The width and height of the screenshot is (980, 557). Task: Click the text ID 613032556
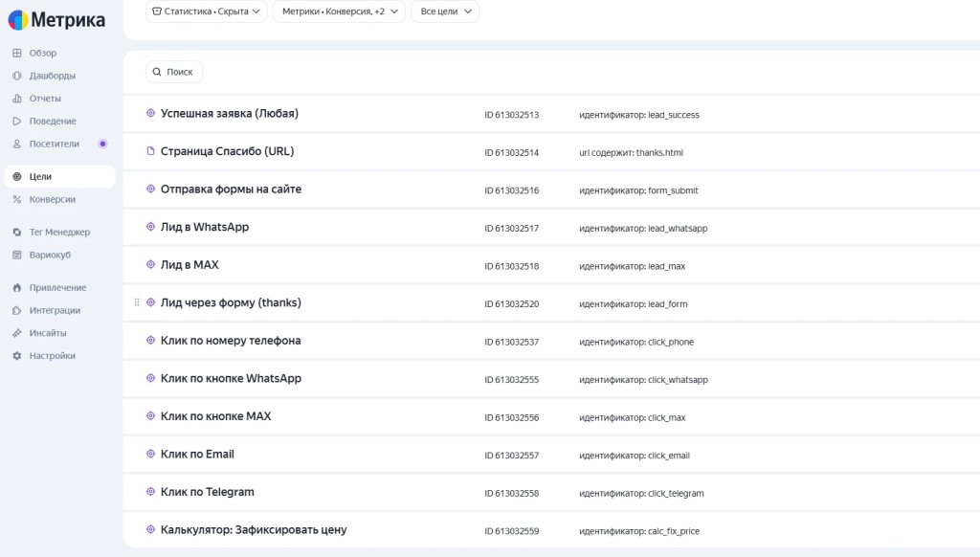pos(511,417)
